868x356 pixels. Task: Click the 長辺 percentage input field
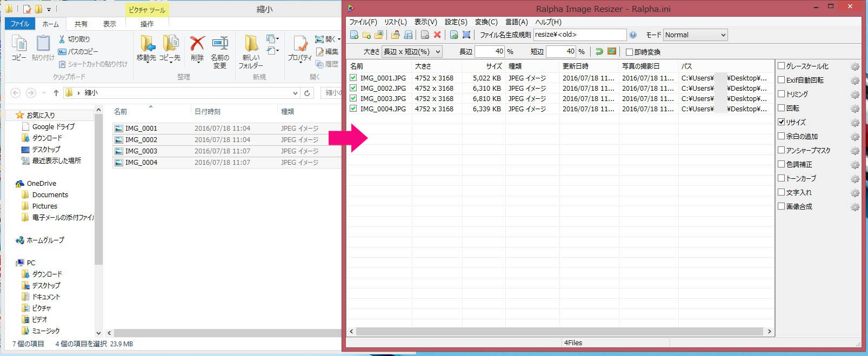(x=489, y=52)
